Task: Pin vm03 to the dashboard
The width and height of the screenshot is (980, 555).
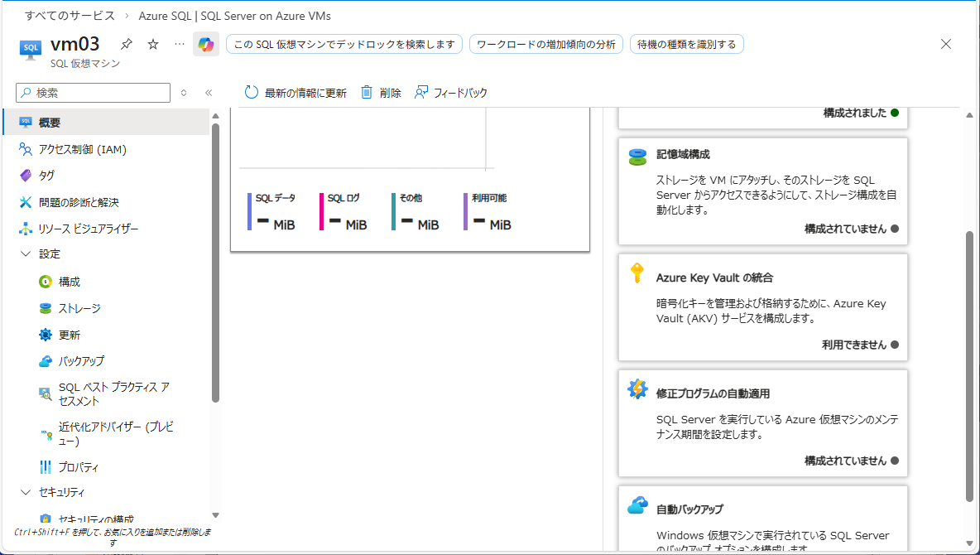Action: (x=127, y=44)
